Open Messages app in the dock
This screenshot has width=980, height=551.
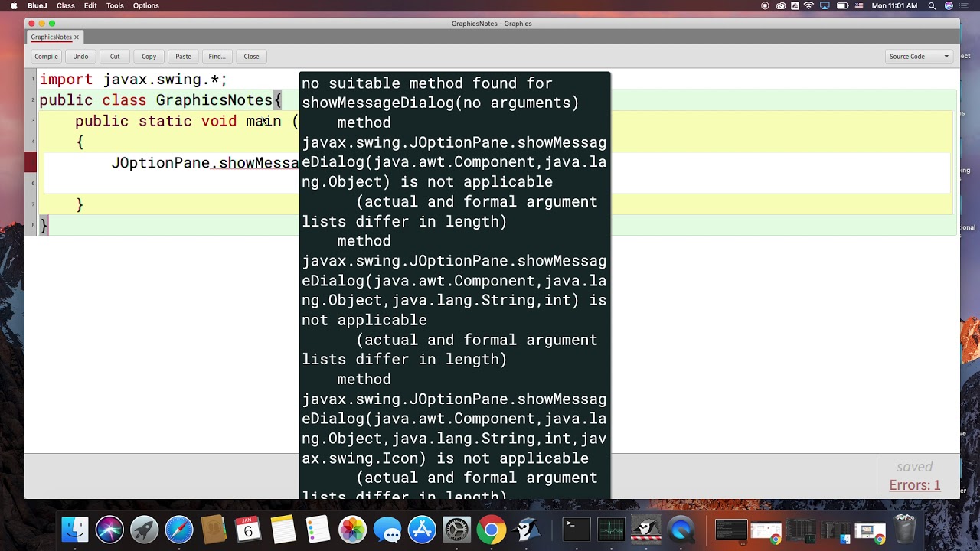point(387,530)
